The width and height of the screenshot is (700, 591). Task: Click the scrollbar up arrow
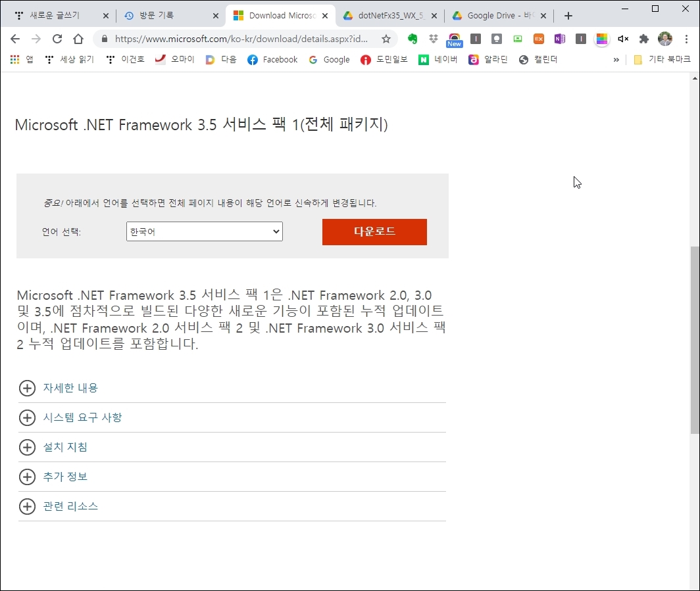[695, 78]
